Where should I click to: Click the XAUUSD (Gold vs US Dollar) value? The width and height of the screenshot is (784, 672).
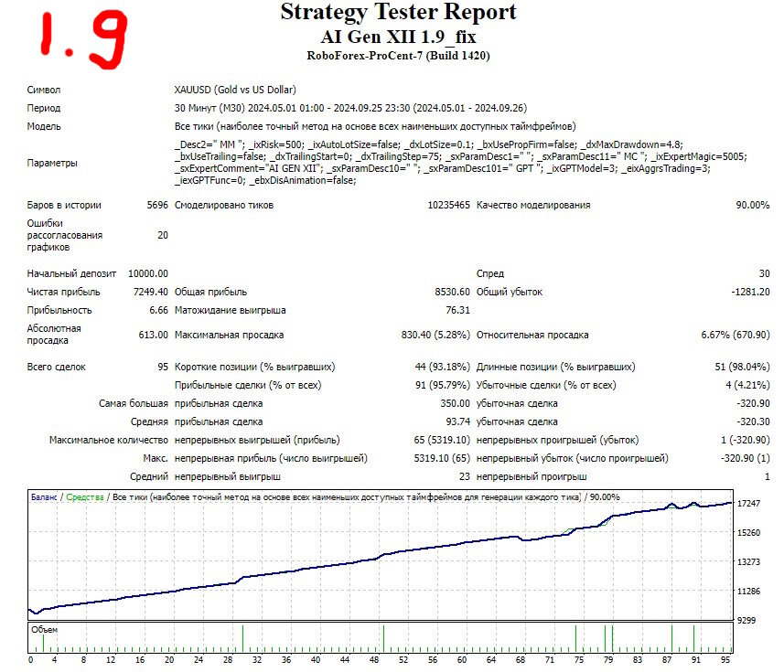[x=235, y=90]
